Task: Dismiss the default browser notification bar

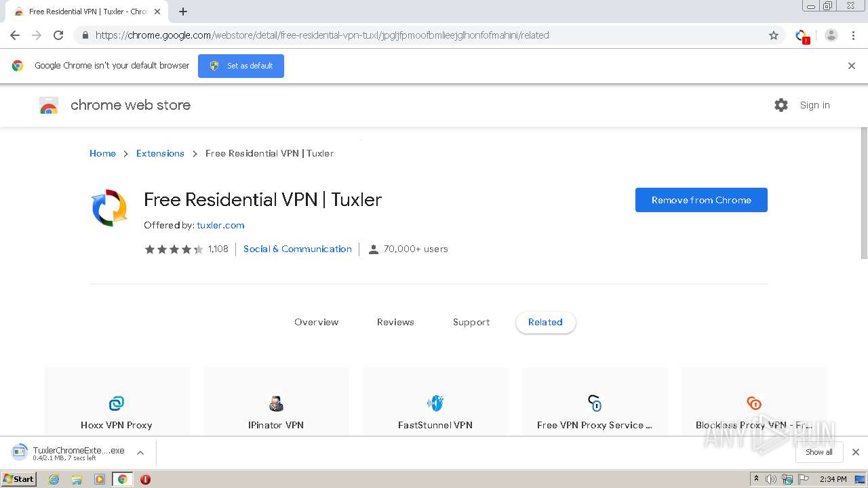Action: [852, 66]
